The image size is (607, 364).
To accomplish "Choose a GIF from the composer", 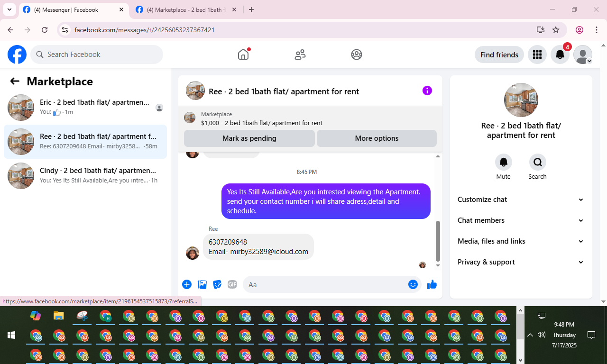I will pyautogui.click(x=232, y=284).
